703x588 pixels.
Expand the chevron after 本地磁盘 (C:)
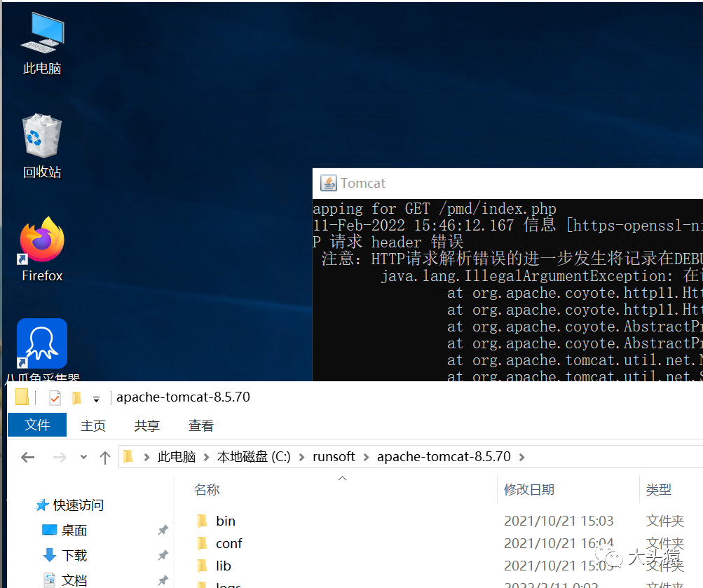coord(301,457)
